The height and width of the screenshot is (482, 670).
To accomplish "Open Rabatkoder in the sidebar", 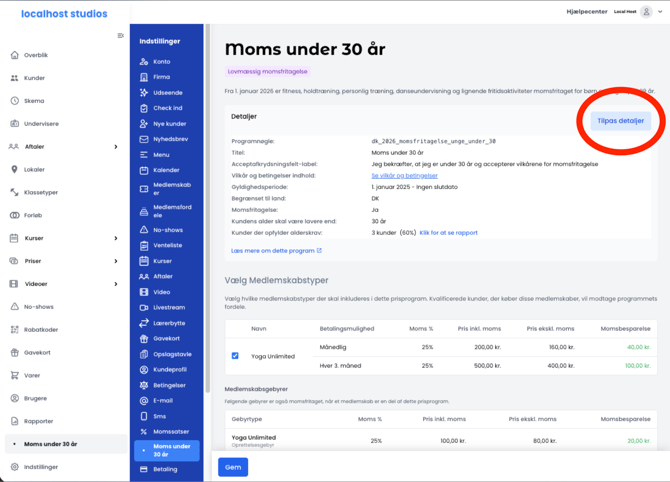I will 40,329.
